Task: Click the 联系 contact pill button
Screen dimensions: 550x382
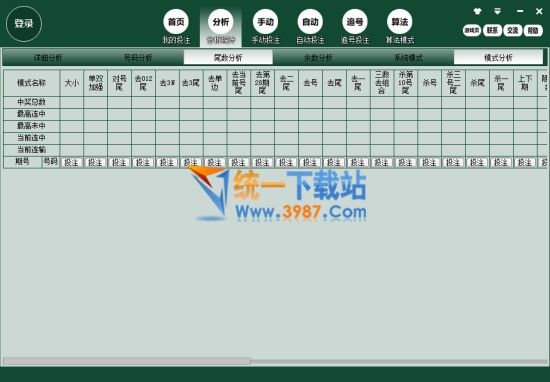Action: pyautogui.click(x=492, y=31)
